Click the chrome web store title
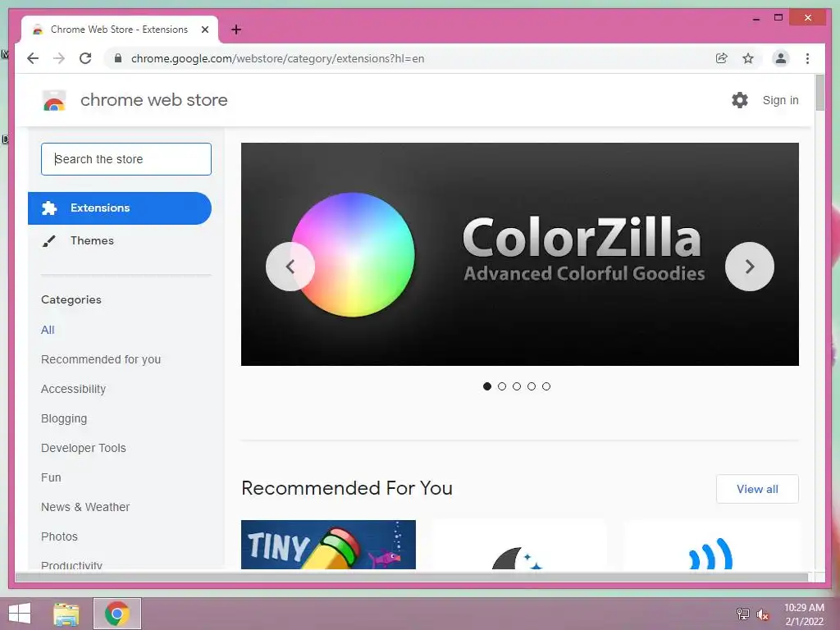This screenshot has height=630, width=840. tap(153, 100)
